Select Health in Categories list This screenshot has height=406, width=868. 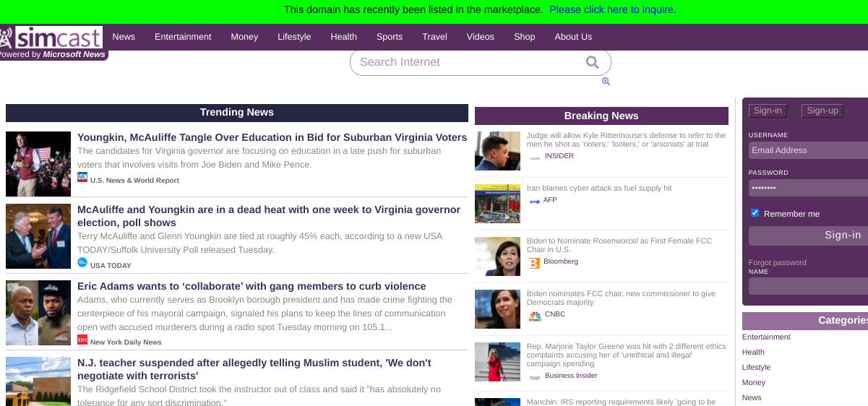pyautogui.click(x=753, y=352)
